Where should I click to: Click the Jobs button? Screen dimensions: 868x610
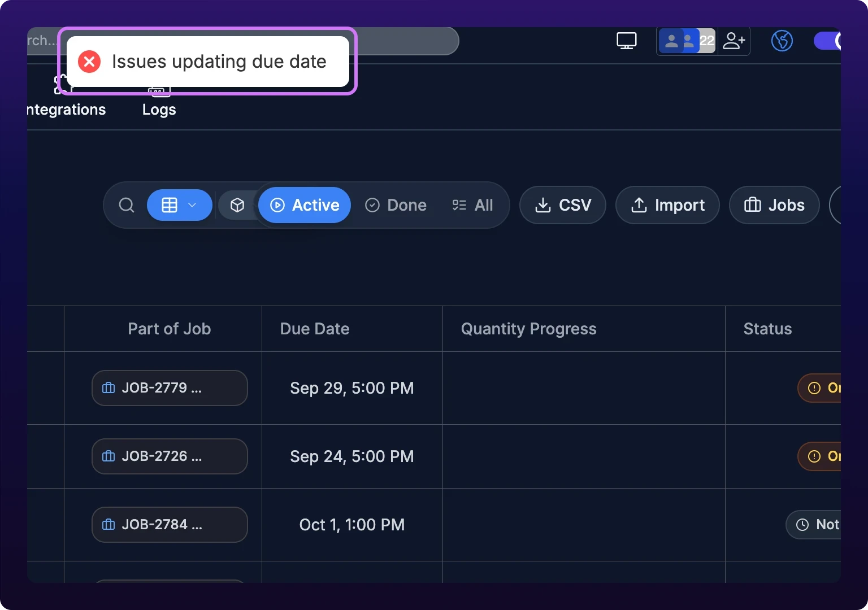click(774, 205)
